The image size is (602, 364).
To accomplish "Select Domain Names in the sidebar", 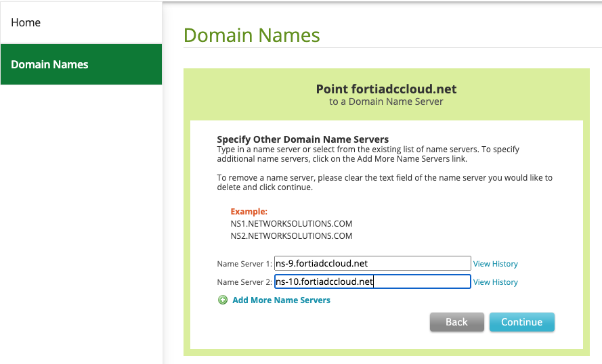I will pos(49,64).
